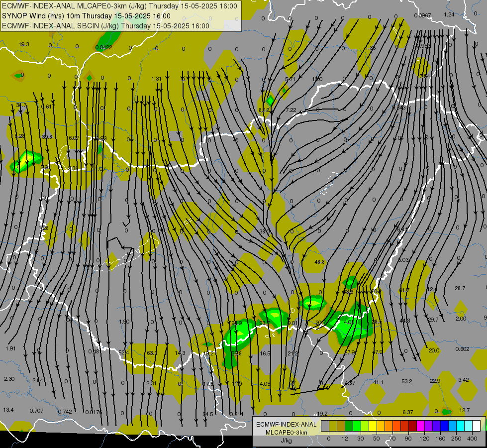Click the legend tick label 250

pyautogui.click(x=456, y=439)
